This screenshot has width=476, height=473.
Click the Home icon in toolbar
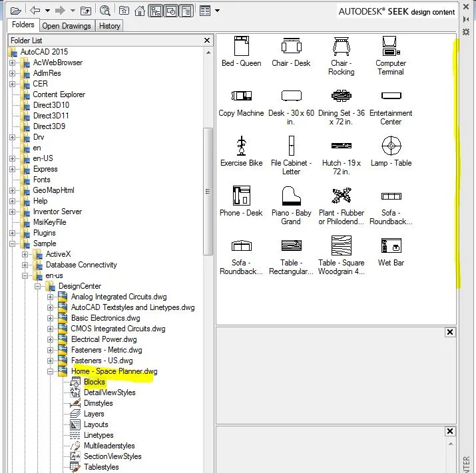coord(140,11)
